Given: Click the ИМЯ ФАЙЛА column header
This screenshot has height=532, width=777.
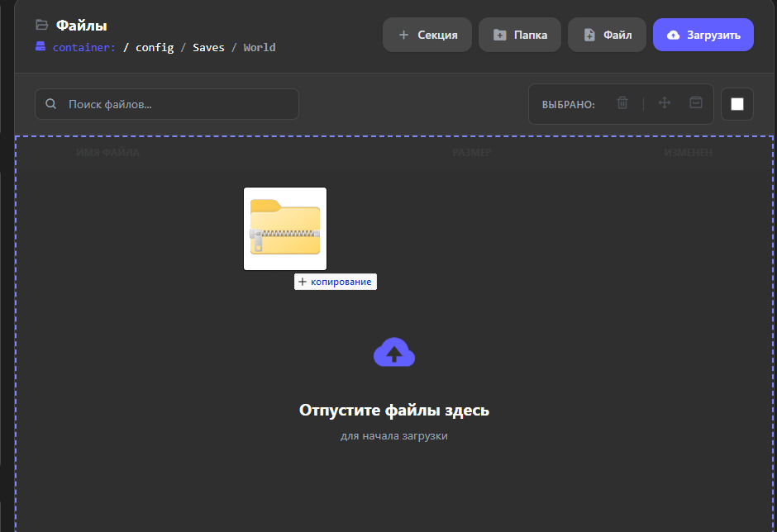Looking at the screenshot, I should coord(107,153).
